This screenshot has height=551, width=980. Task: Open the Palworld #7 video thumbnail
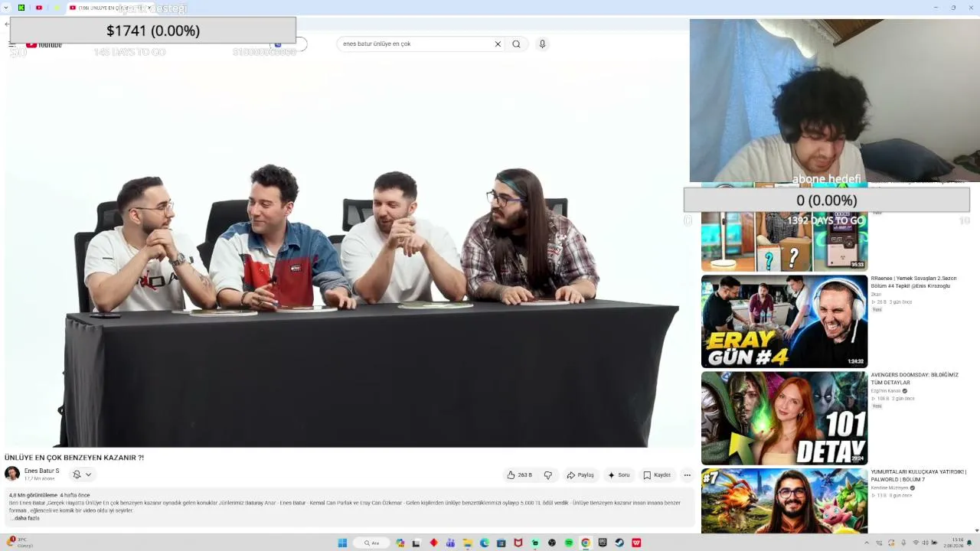pos(784,501)
